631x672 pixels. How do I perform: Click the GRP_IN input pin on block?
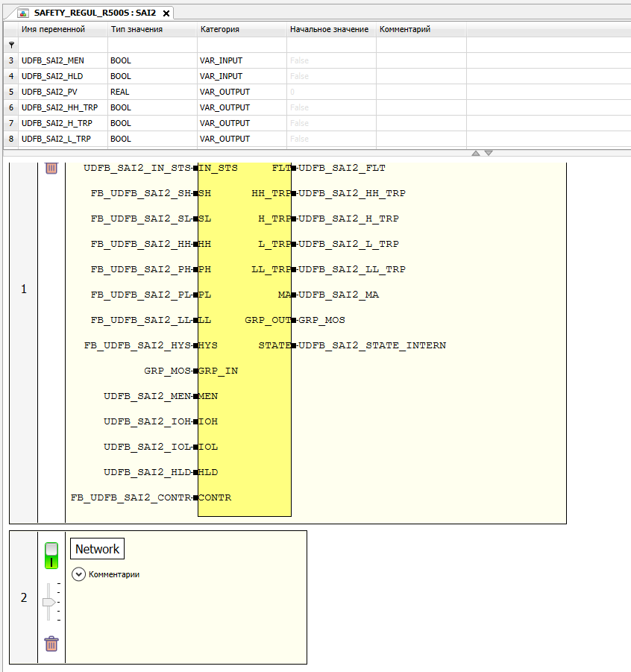[x=195, y=371]
